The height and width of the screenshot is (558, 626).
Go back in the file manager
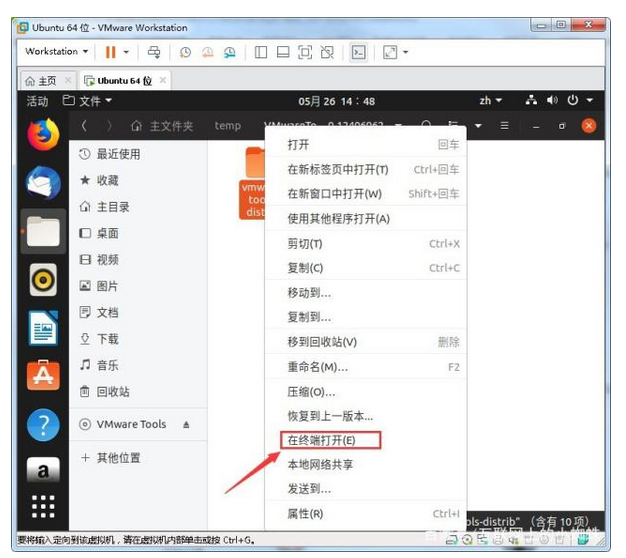pyautogui.click(x=84, y=126)
